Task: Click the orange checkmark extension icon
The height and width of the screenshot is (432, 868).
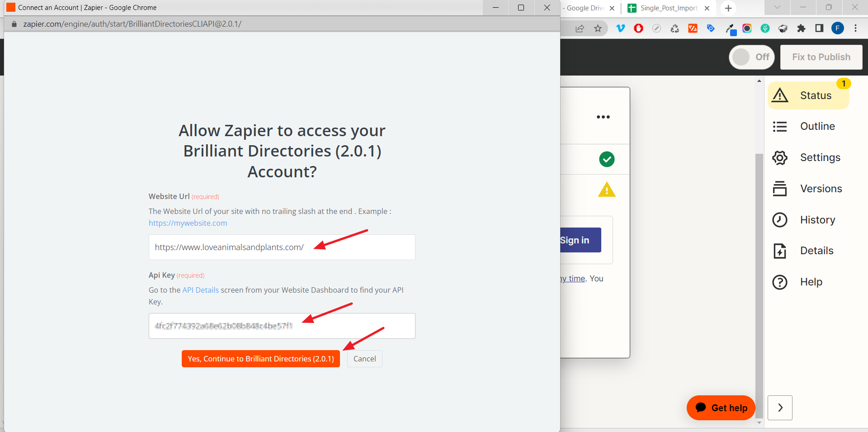Action: pyautogui.click(x=693, y=28)
